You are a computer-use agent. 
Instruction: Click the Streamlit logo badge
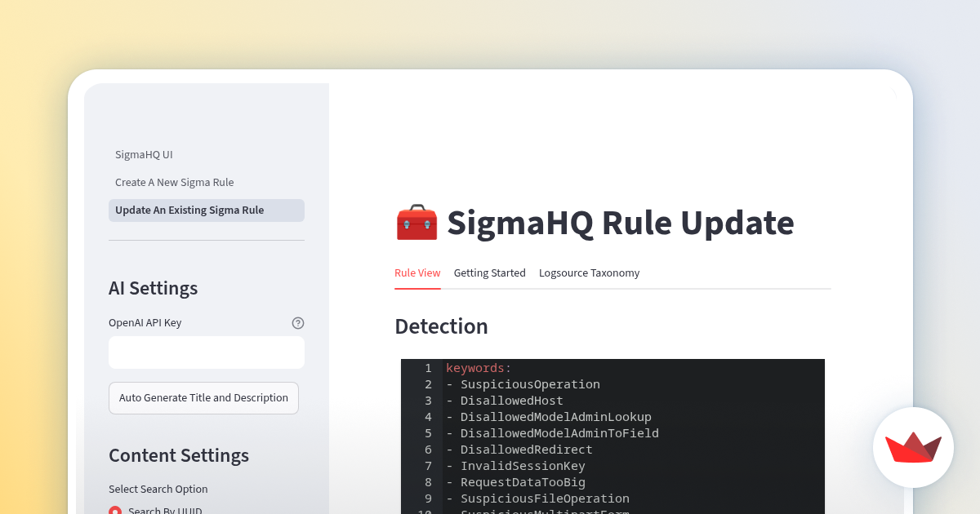[913, 447]
